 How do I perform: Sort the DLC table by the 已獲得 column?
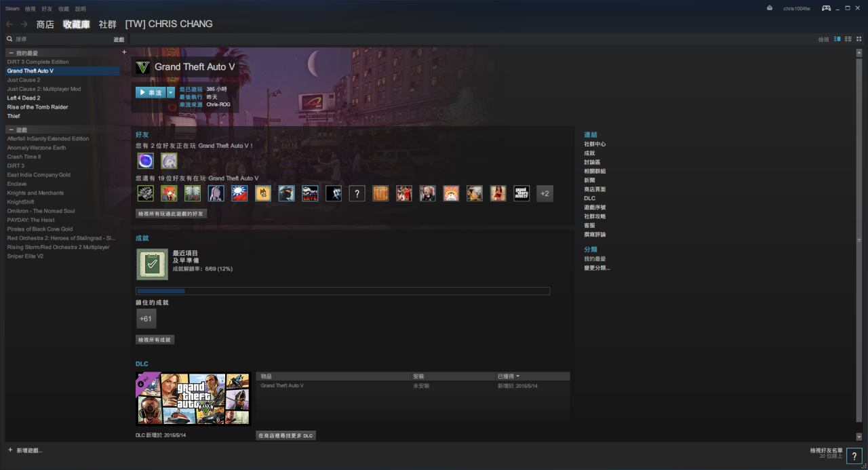point(509,376)
